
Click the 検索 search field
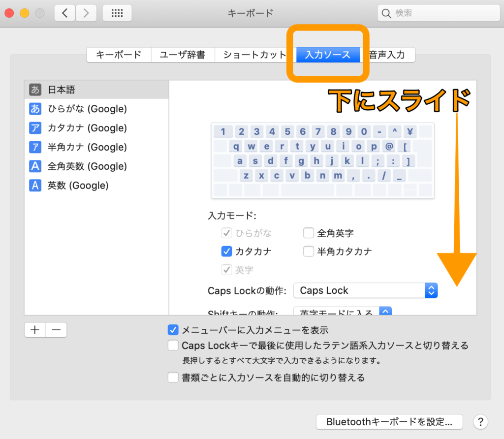click(439, 13)
